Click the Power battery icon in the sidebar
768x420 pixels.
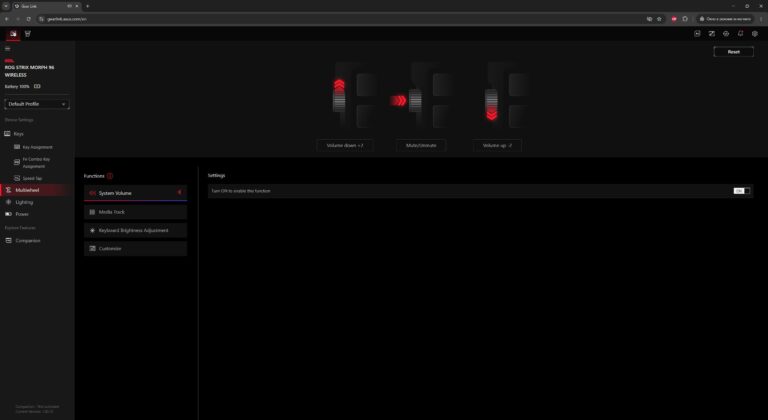(x=8, y=214)
